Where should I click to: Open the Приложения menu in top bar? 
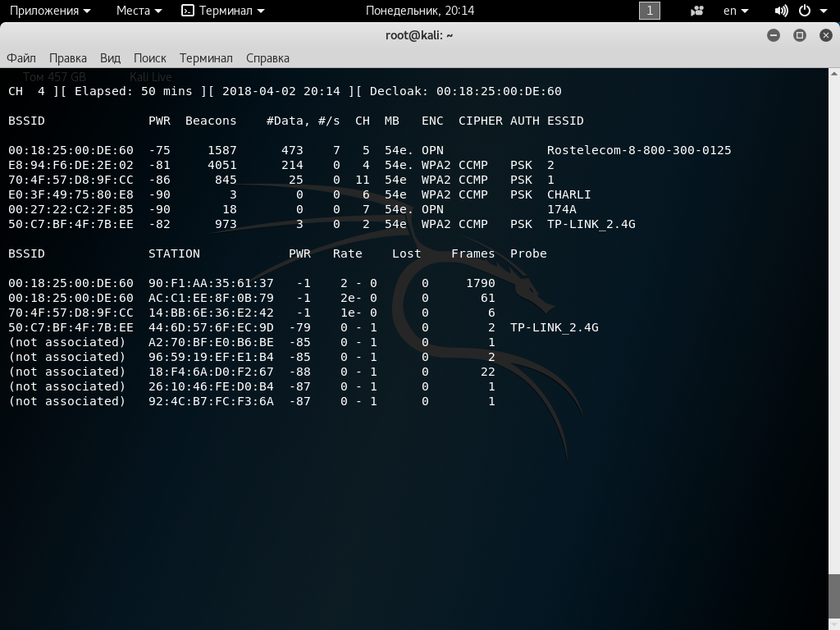(50, 11)
